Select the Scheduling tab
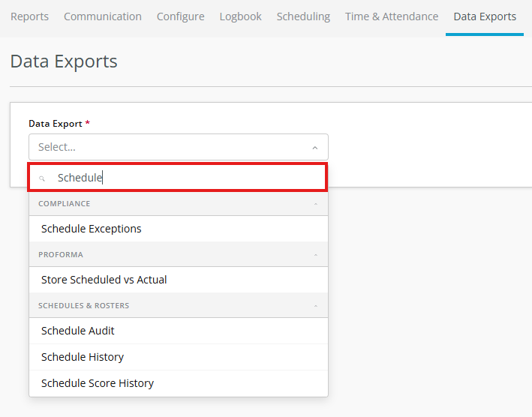This screenshot has height=417, width=532. click(303, 16)
